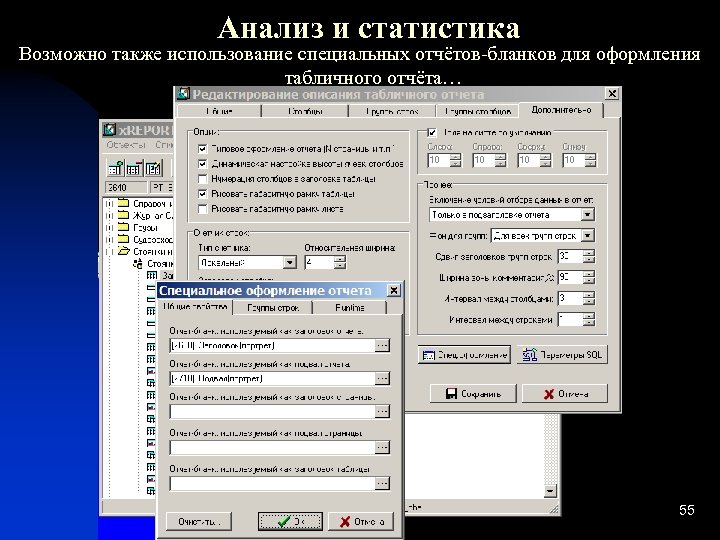Click the Очистить button
The height and width of the screenshot is (540, 720).
click(199, 522)
